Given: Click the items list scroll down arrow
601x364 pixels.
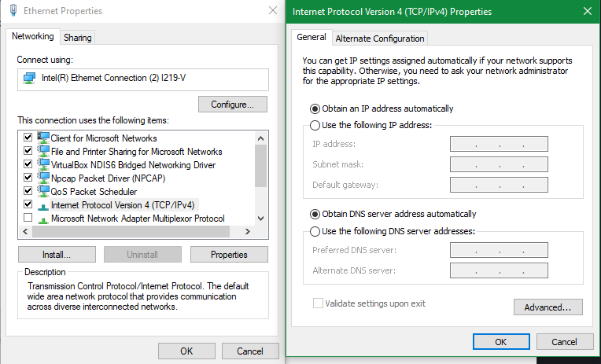Looking at the screenshot, I should point(260,219).
